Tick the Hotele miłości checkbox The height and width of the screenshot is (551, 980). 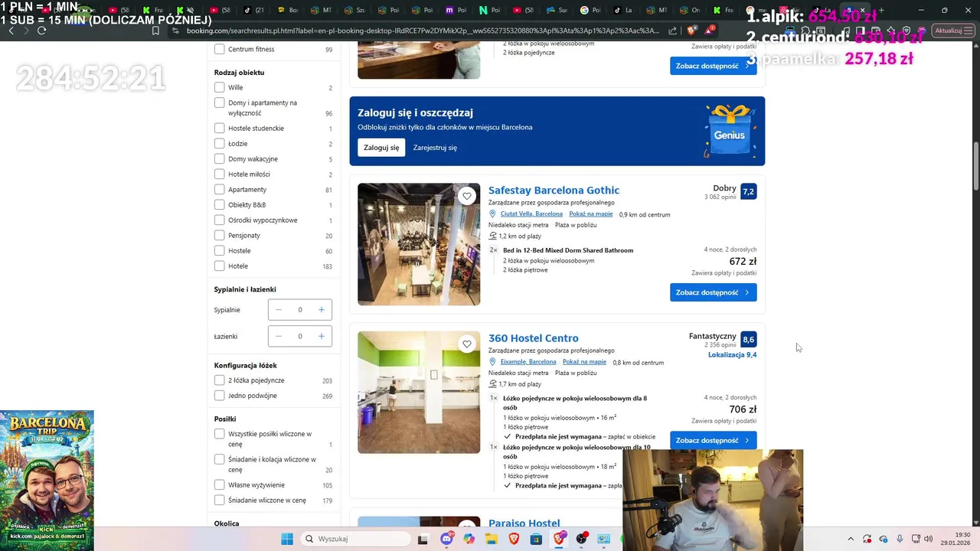point(220,174)
